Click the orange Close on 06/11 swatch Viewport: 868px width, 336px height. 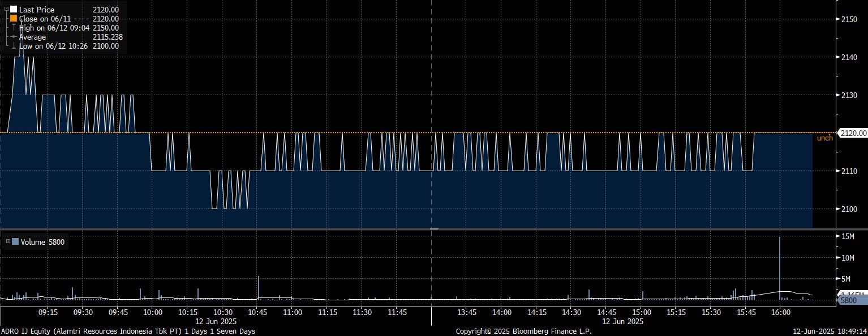(14, 19)
